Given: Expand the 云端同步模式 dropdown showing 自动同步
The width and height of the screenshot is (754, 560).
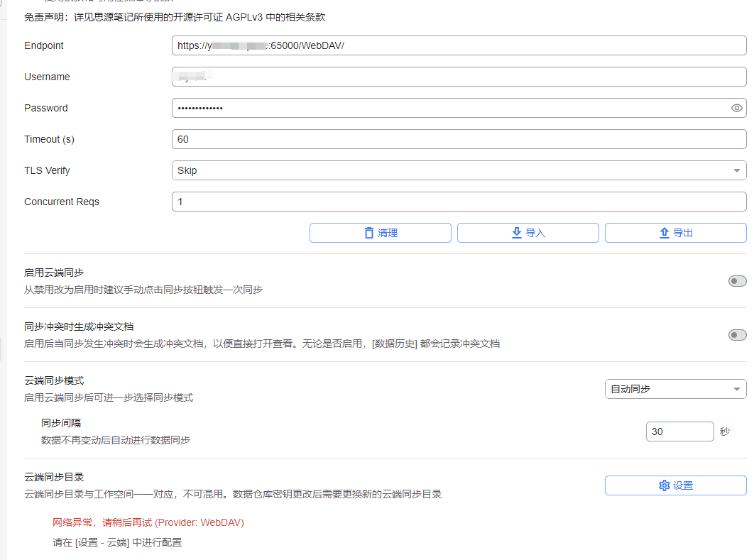Looking at the screenshot, I should (674, 389).
